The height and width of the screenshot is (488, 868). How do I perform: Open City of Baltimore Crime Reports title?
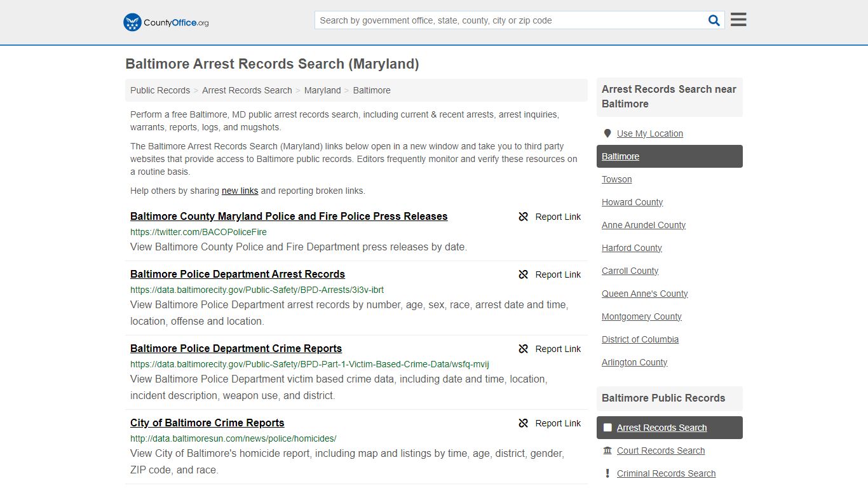point(207,423)
